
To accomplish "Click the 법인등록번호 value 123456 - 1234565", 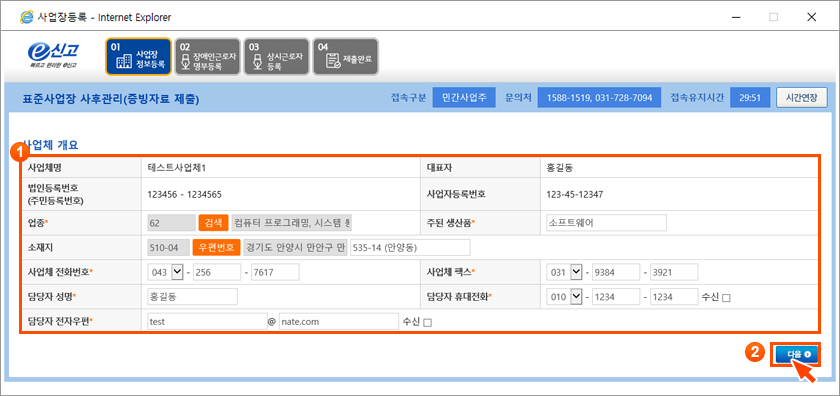I will pos(185,195).
